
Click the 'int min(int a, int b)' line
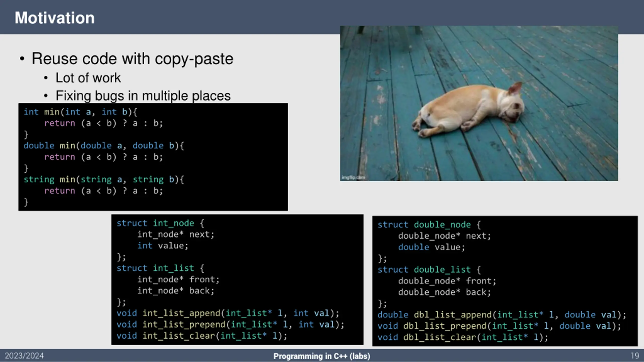[80, 112]
